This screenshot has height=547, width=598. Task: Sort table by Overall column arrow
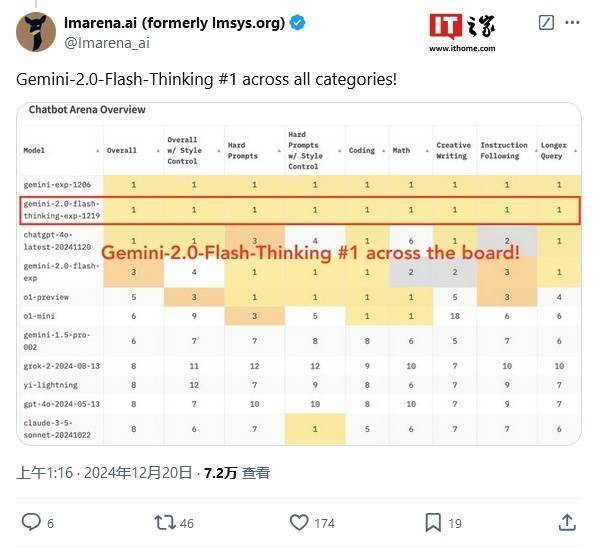click(x=158, y=151)
